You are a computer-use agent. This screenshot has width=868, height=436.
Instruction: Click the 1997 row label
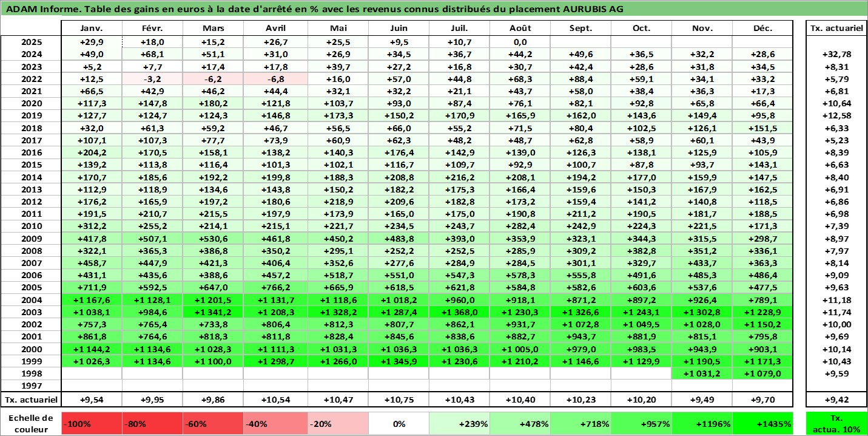(x=31, y=386)
